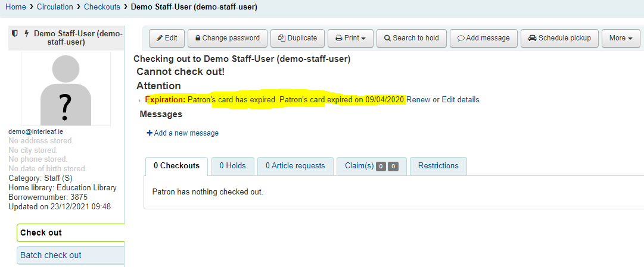This screenshot has height=267, width=644.
Task: Open the 0 Article requests tab
Action: point(295,166)
